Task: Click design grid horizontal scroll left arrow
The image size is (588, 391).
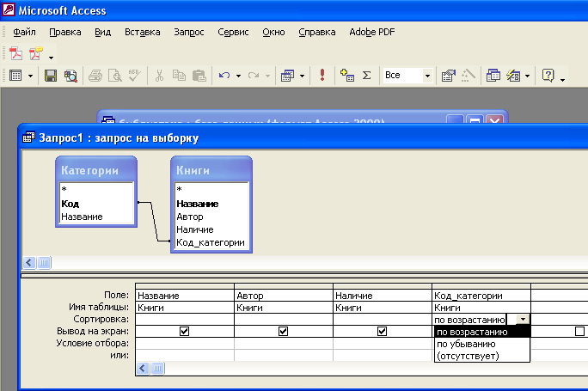Action: tap(142, 368)
